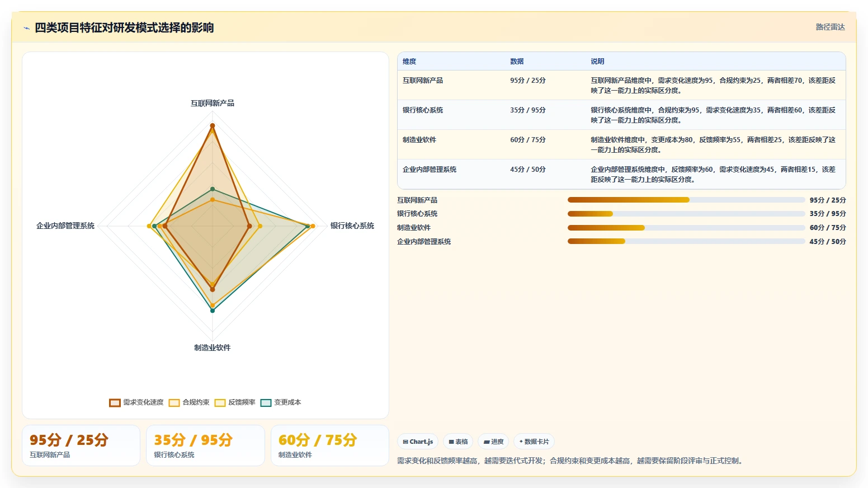Click the teal radar point nearest 制造业软件
The height and width of the screenshot is (488, 868).
213,311
